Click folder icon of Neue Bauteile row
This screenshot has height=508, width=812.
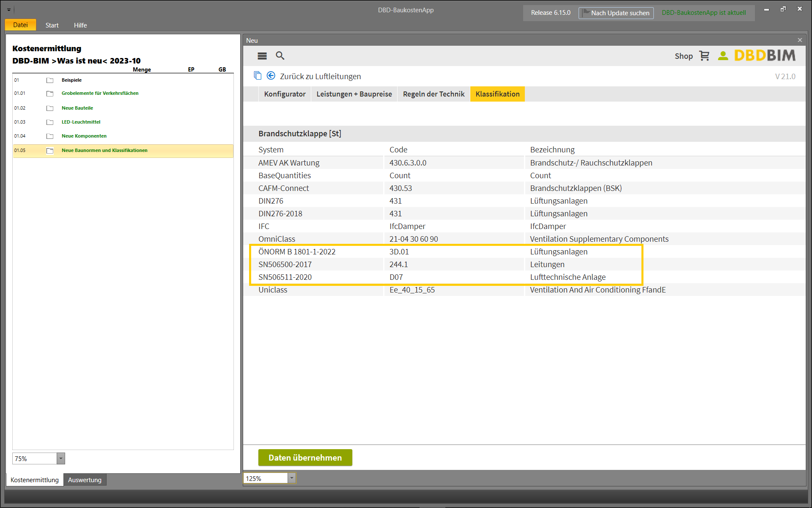click(x=50, y=108)
